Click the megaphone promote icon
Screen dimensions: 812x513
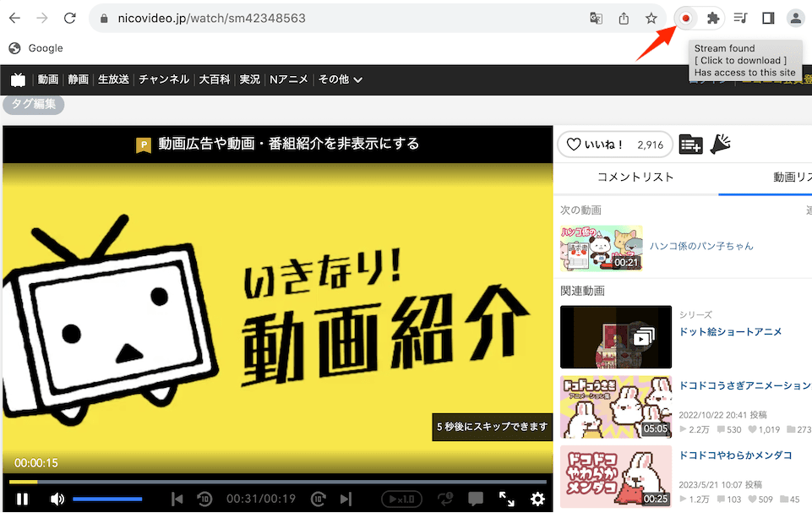tap(720, 145)
